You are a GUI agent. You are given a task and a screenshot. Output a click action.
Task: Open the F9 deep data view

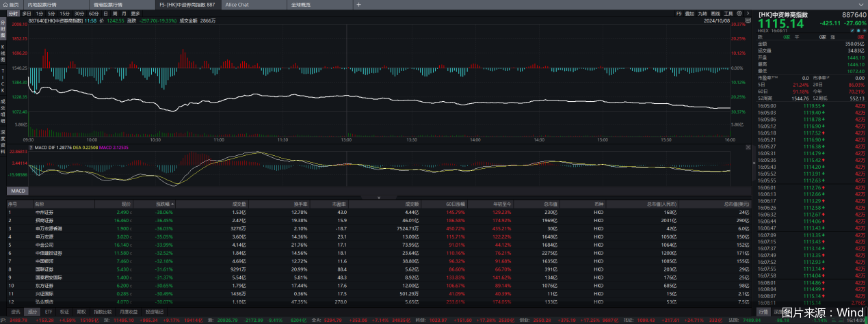[679, 13]
